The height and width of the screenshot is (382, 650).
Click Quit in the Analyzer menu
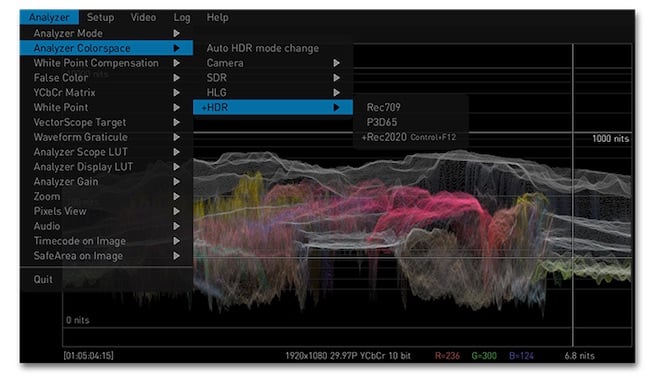tap(43, 280)
